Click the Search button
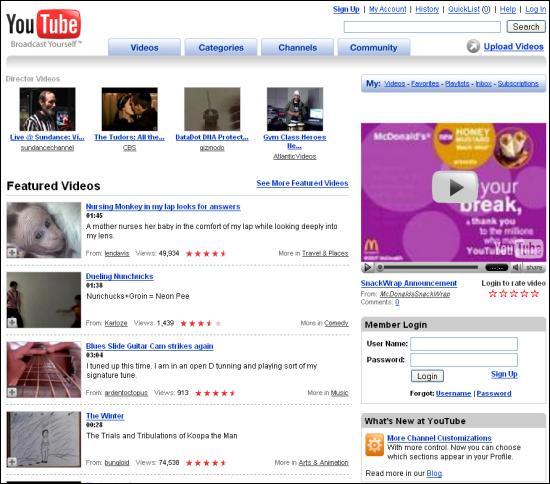The width and height of the screenshot is (550, 484). point(526,27)
